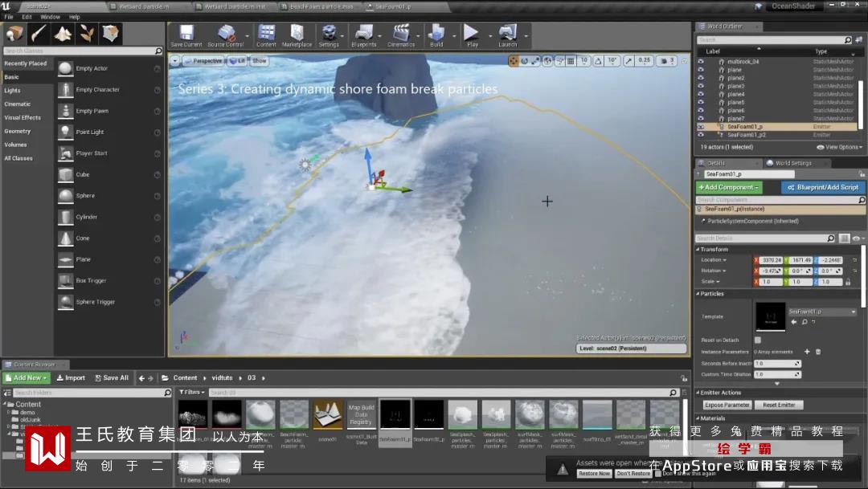
Task: Open the File menu
Action: point(9,17)
